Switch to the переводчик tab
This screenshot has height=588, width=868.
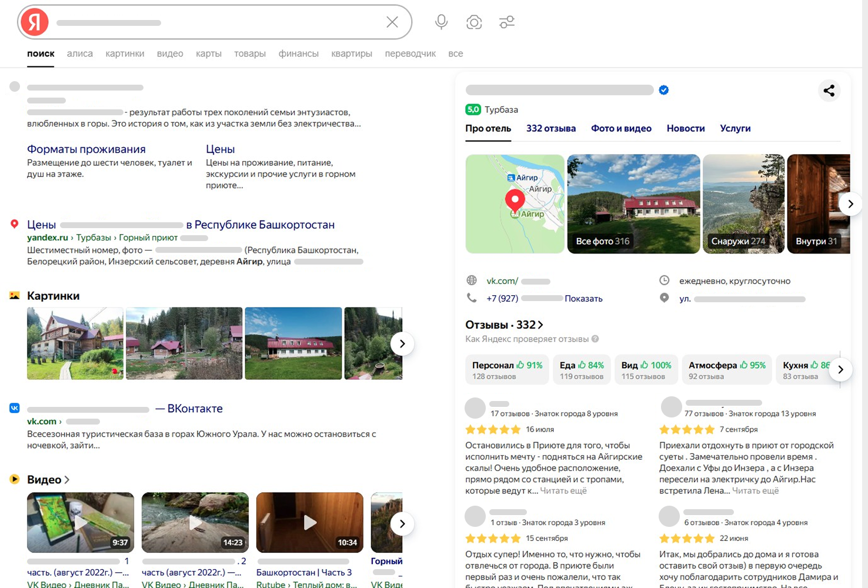pyautogui.click(x=410, y=54)
